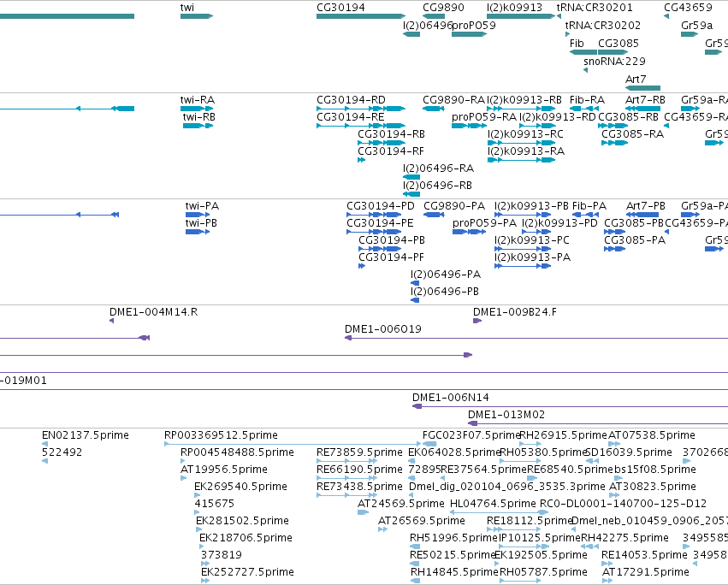Click protein CG30194-PE
This screenshot has width=728, height=585.
pos(380,223)
